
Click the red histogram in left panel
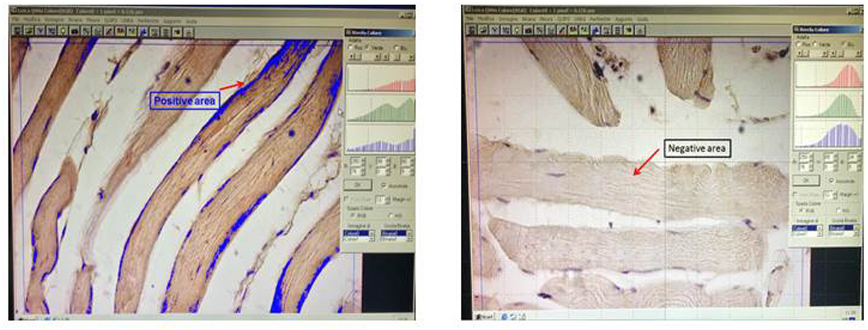point(381,78)
